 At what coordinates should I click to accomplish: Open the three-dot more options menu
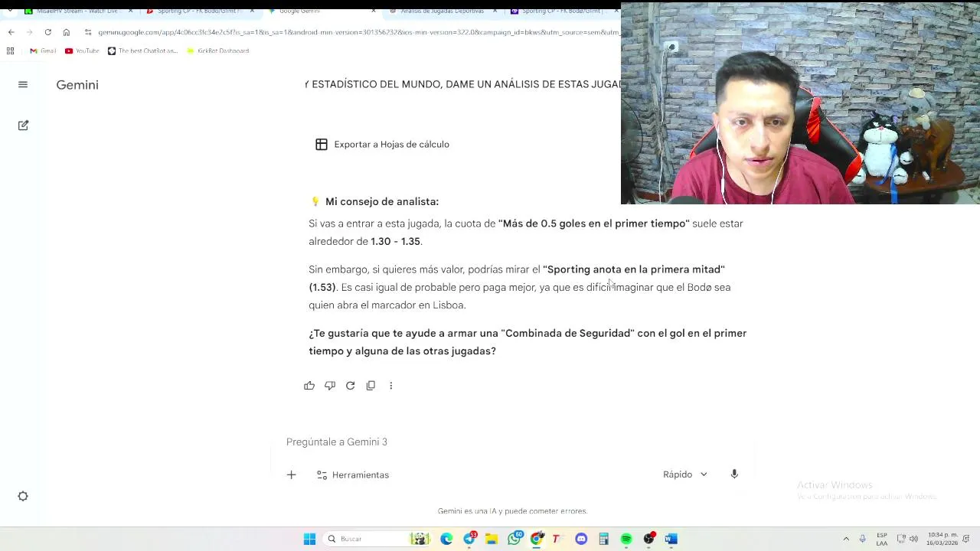[x=391, y=386]
